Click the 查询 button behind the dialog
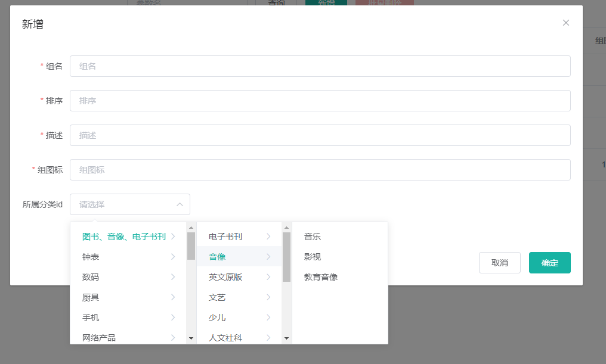This screenshot has width=606, height=364. click(x=276, y=3)
